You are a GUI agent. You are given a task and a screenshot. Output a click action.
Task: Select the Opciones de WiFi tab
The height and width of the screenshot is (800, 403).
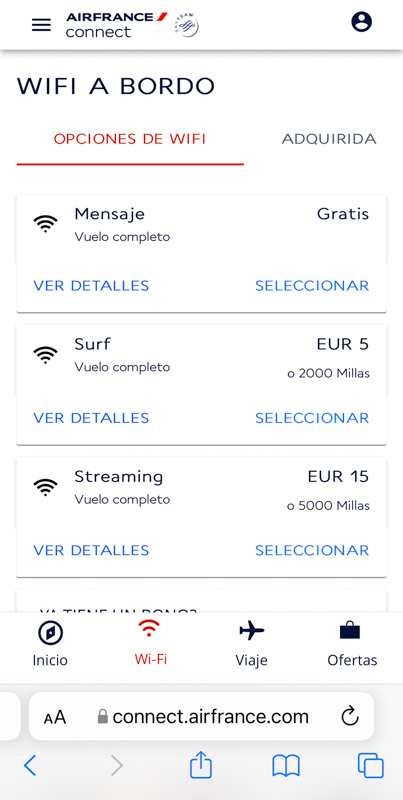click(x=130, y=139)
